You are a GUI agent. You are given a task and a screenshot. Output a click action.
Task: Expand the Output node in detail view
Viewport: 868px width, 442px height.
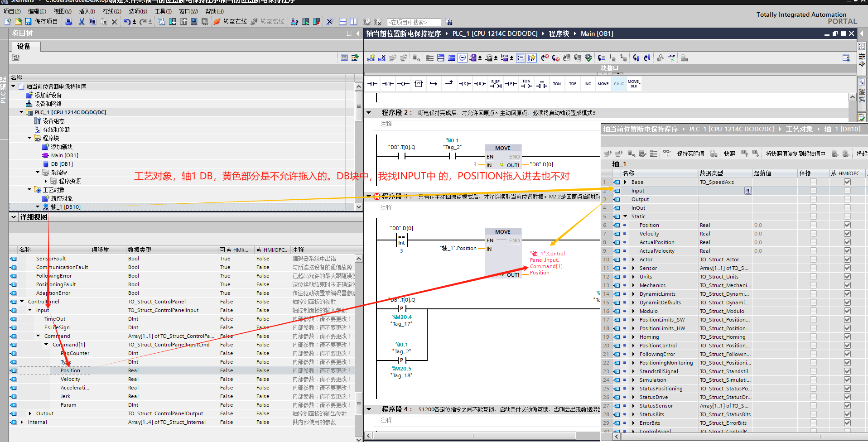30,413
